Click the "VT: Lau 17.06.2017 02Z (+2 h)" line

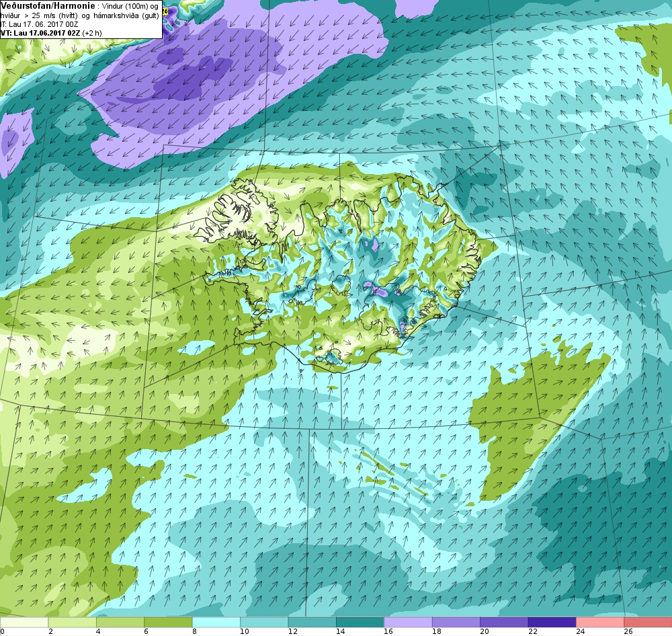[51, 33]
